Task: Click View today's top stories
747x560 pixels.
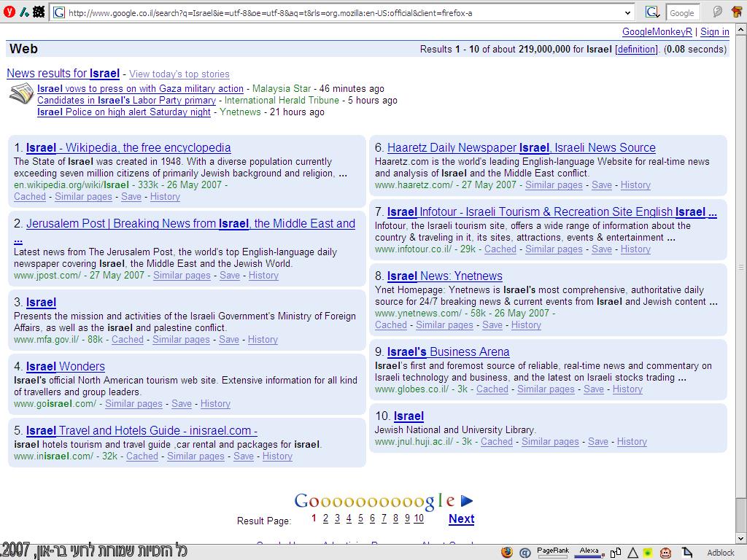Action: point(179,74)
